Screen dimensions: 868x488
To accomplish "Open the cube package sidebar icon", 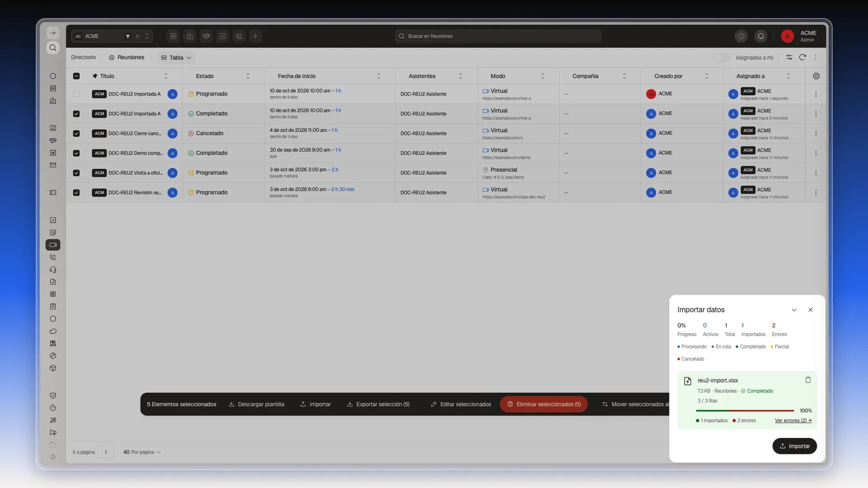I will click(x=53, y=368).
